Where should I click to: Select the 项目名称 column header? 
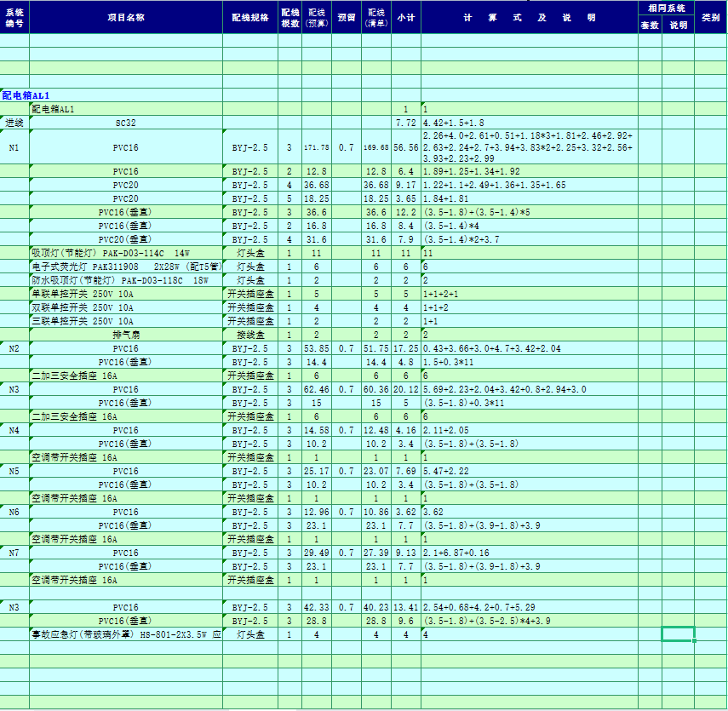(125, 17)
